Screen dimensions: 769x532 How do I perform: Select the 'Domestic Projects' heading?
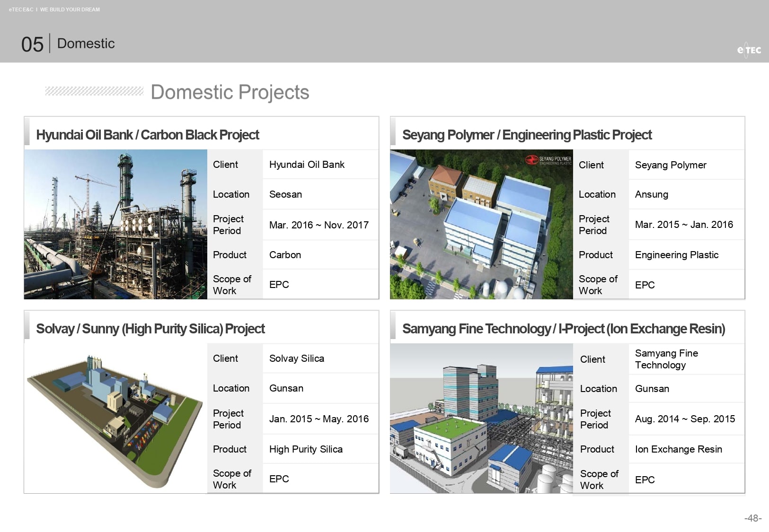230,92
